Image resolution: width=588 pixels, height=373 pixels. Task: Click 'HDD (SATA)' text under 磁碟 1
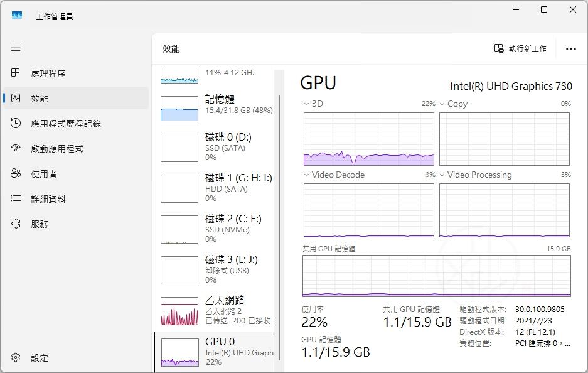coord(227,189)
